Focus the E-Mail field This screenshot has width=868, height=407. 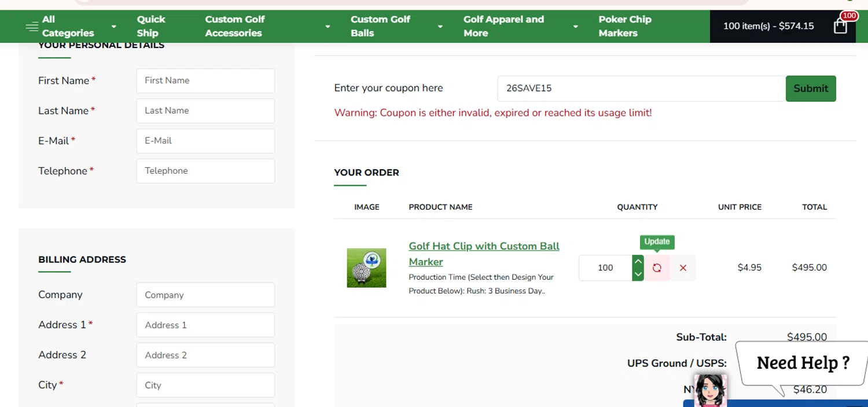[205, 141]
